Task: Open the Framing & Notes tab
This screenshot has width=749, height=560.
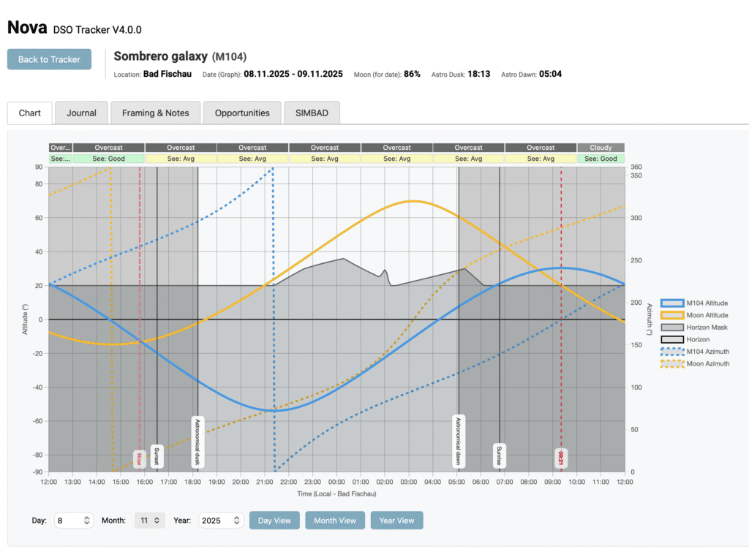Action: (155, 113)
